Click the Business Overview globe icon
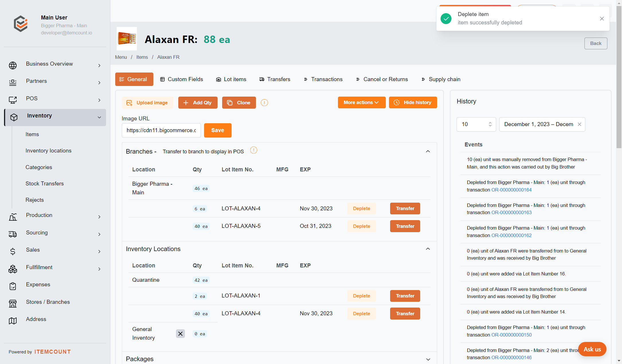The width and height of the screenshot is (622, 364). [x=13, y=65]
